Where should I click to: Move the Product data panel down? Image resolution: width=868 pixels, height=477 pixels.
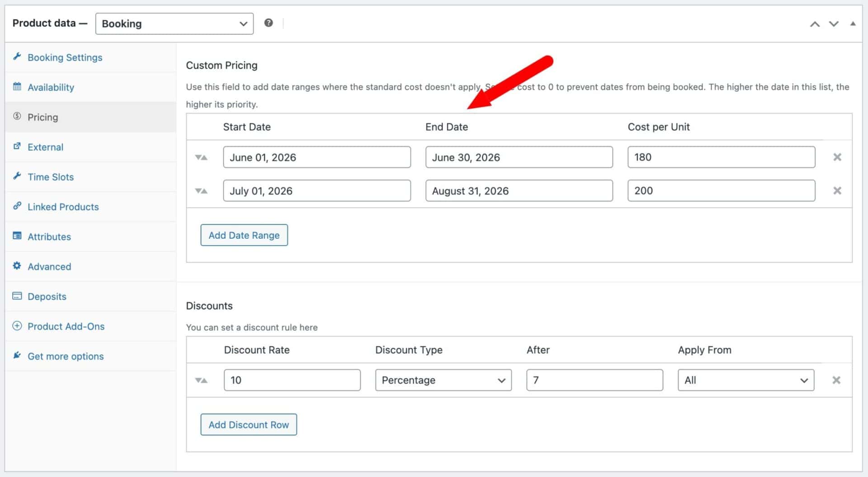[x=834, y=24]
